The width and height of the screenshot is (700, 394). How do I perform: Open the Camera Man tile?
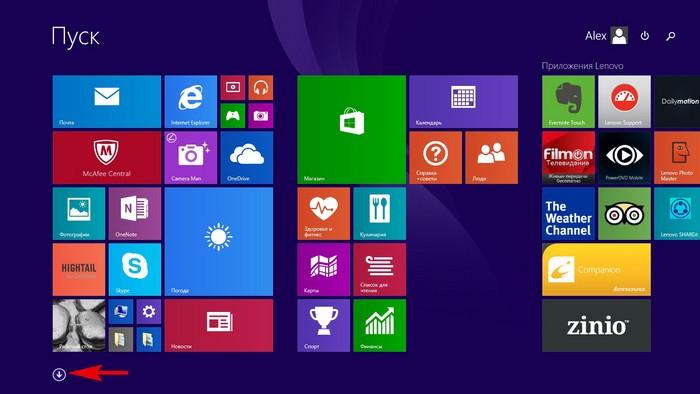click(x=191, y=158)
